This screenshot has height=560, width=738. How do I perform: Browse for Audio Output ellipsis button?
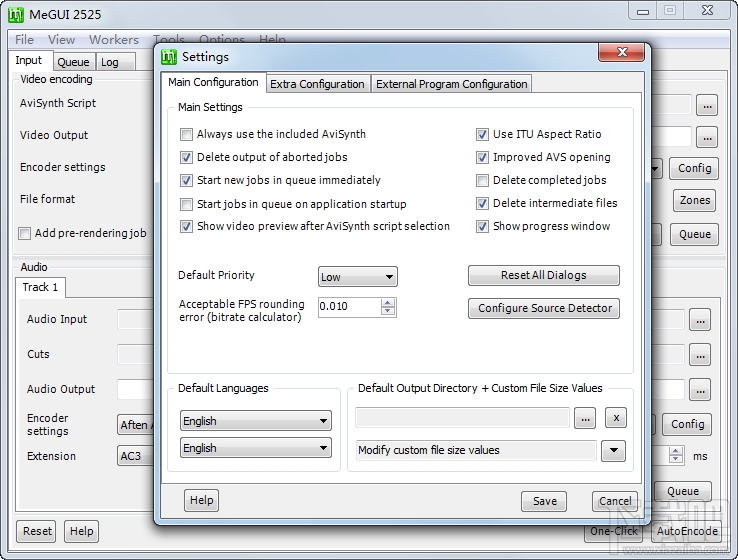tap(700, 390)
